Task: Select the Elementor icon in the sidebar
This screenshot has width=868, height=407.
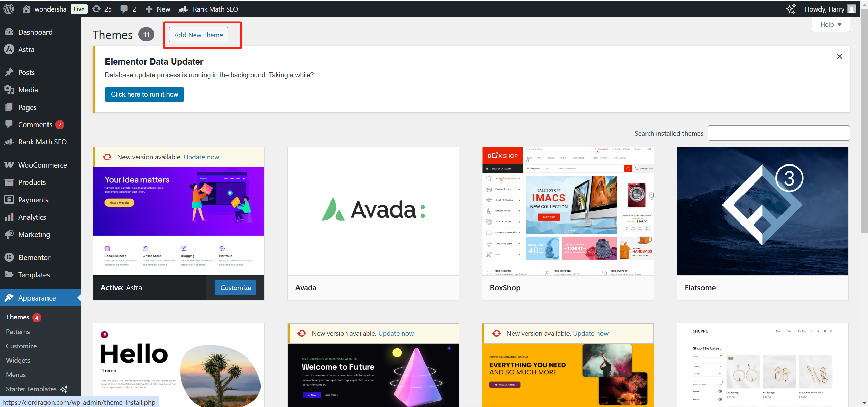Action: [9, 257]
